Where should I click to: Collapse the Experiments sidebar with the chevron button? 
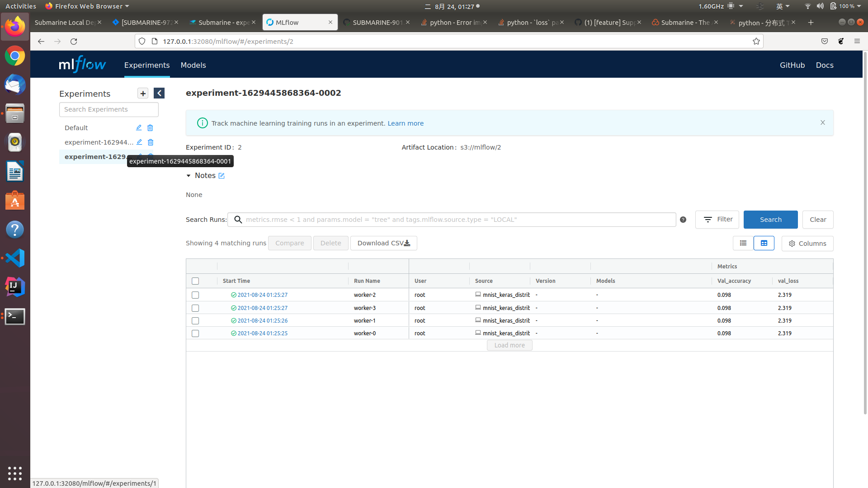pyautogui.click(x=159, y=93)
